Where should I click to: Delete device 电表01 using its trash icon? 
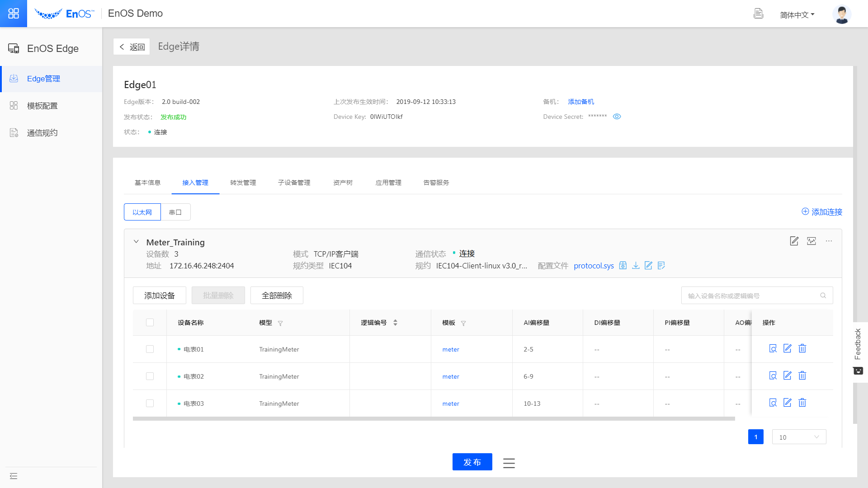[802, 348]
